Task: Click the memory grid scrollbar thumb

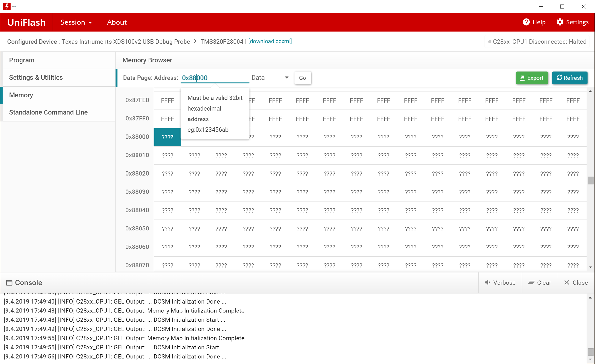Action: [x=590, y=180]
